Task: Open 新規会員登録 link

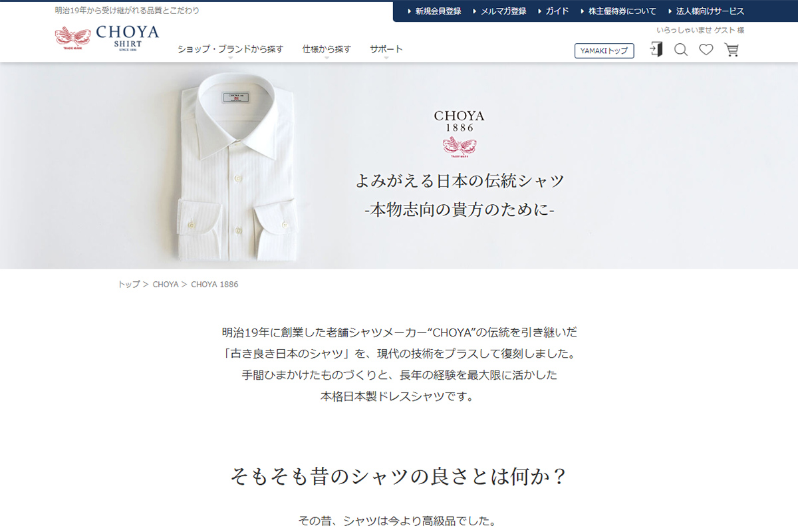Action: (434, 11)
